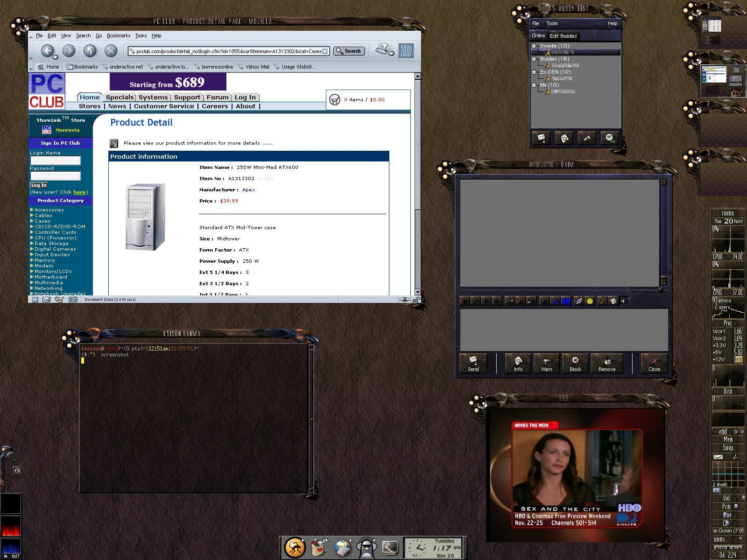Insert smiley in Gaim conversation
The width and height of the screenshot is (747, 560).
click(590, 301)
